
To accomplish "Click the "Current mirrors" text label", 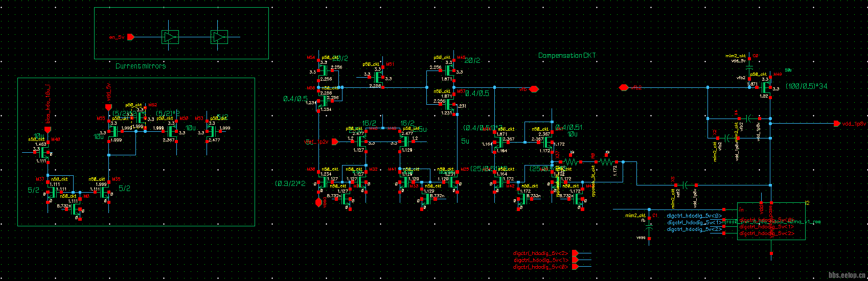I will 140,66.
